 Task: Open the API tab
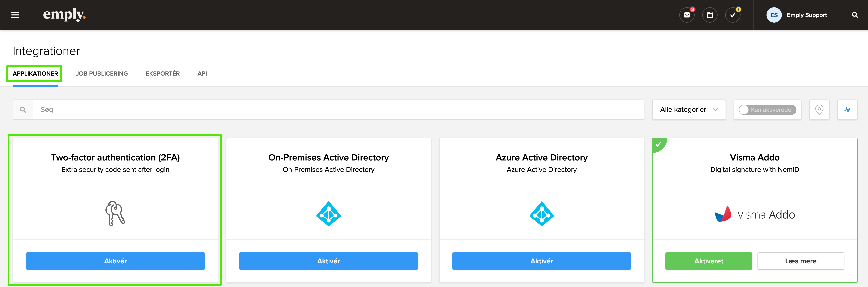coord(202,74)
